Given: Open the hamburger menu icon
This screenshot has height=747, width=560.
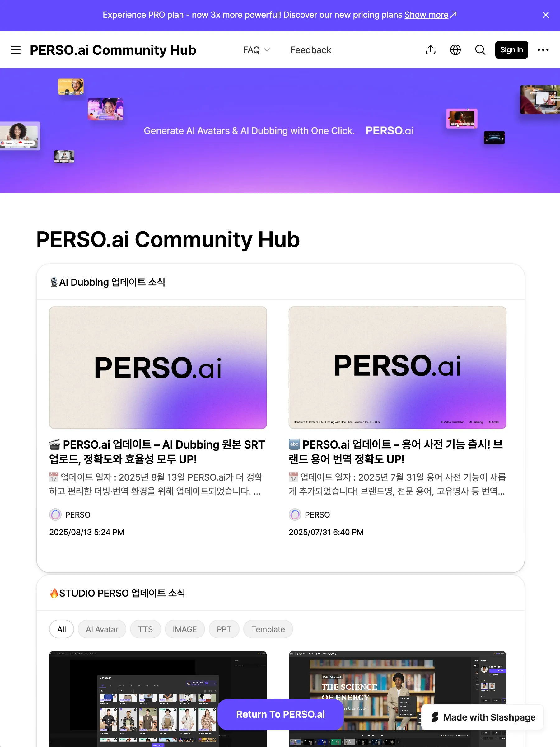Looking at the screenshot, I should (16, 50).
